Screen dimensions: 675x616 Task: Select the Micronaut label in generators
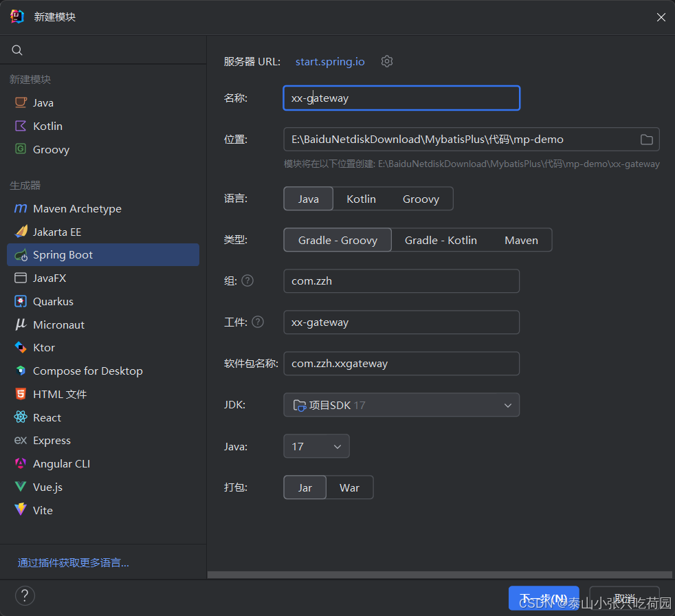tap(58, 324)
